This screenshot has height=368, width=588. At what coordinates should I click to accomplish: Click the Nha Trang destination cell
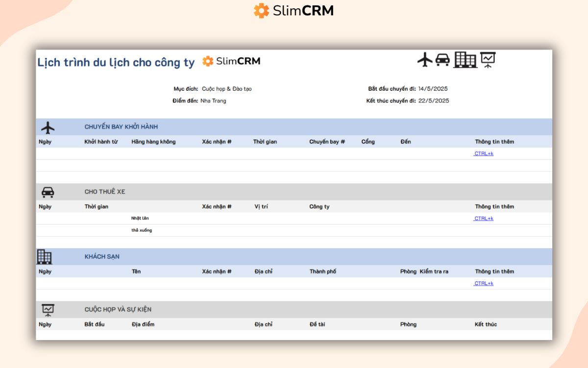point(213,101)
